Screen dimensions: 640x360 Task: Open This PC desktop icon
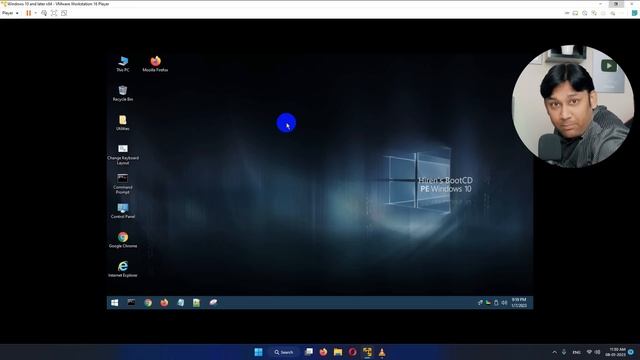click(123, 64)
